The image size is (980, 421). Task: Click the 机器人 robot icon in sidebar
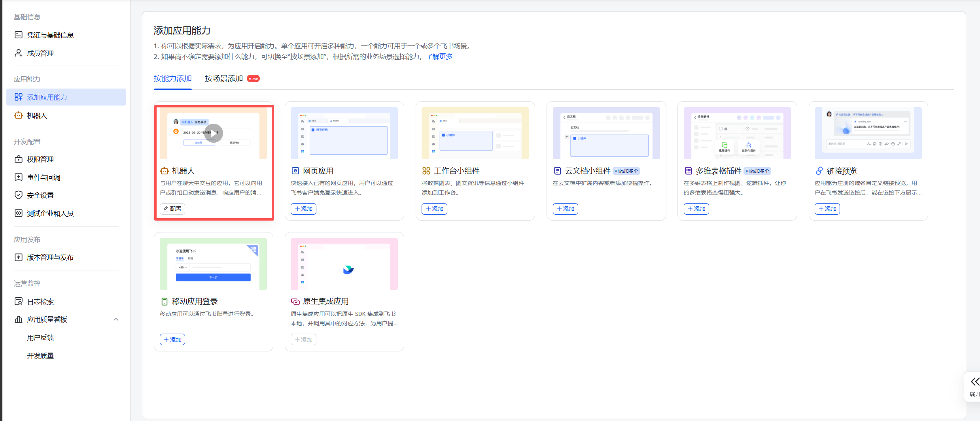click(18, 115)
